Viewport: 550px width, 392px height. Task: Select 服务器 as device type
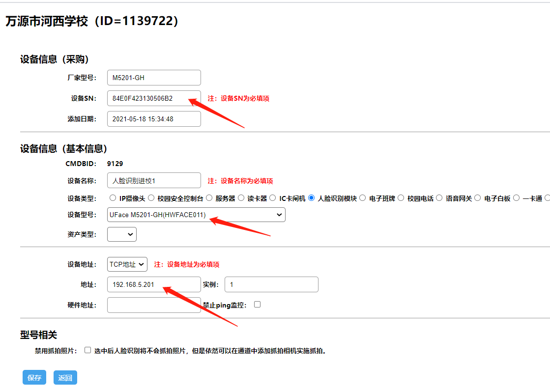209,198
